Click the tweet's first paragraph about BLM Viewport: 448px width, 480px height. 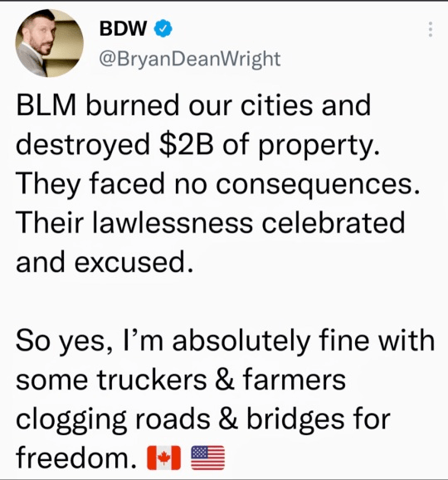point(217,184)
